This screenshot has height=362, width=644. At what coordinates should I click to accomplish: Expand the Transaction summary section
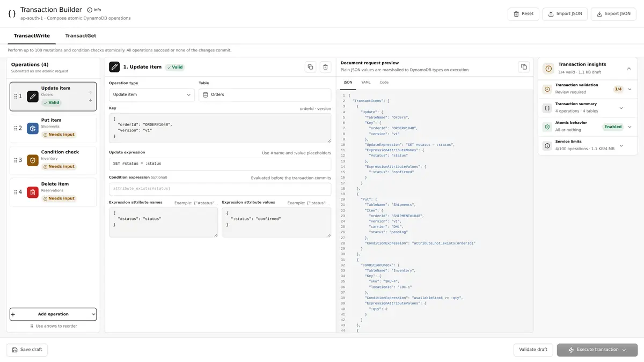(621, 108)
